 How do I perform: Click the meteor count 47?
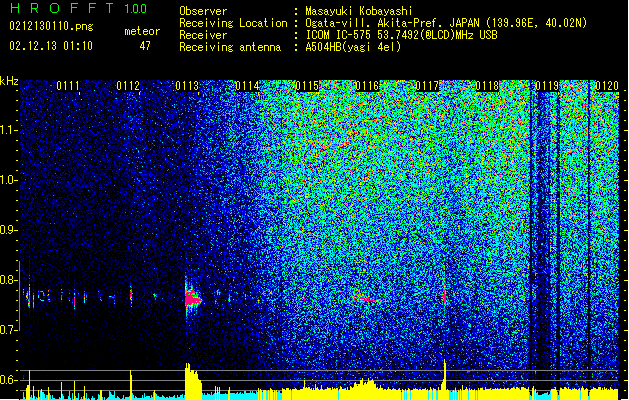[x=145, y=46]
